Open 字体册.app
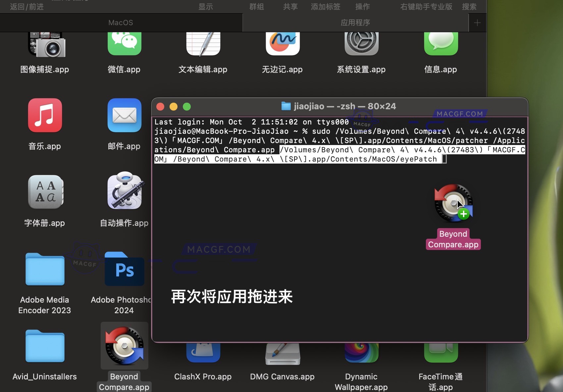 [x=45, y=192]
